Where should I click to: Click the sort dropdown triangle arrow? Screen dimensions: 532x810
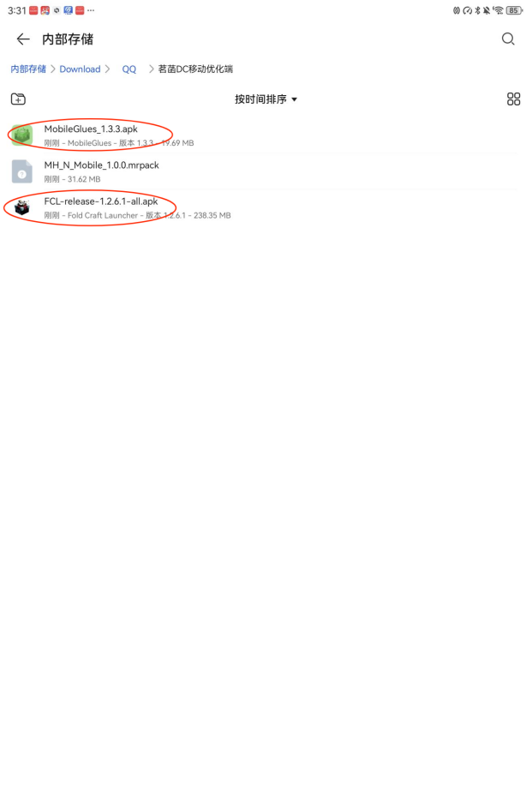295,99
